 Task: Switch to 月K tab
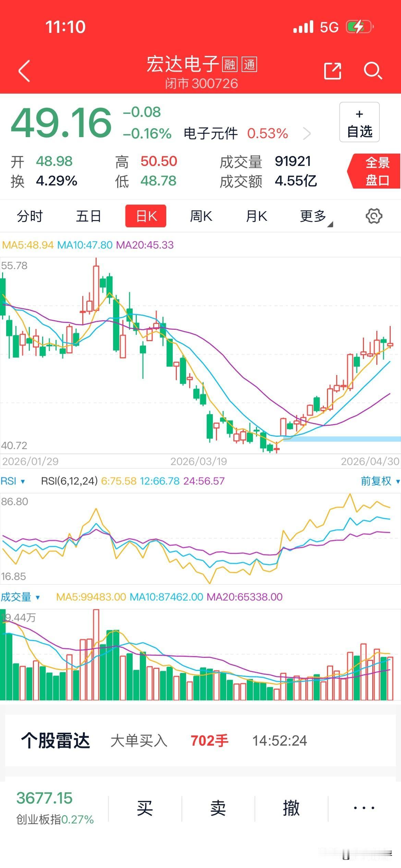point(256,216)
